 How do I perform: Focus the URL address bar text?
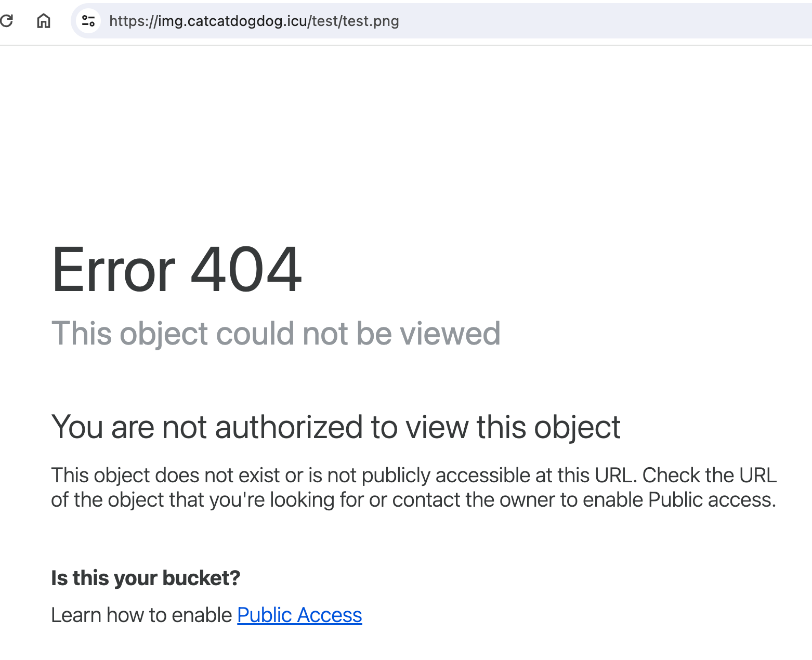(x=254, y=21)
